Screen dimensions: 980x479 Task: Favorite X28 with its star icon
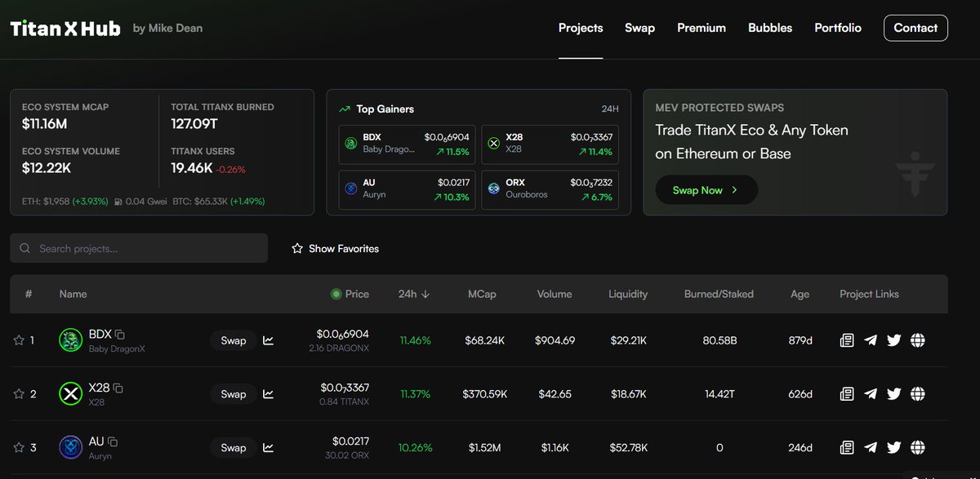pyautogui.click(x=19, y=394)
